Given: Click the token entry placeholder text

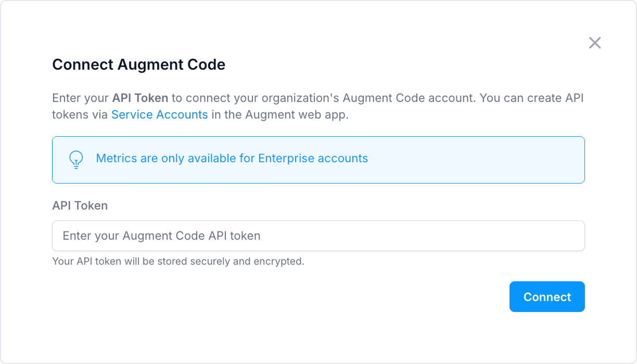Looking at the screenshot, I should pos(161,236).
